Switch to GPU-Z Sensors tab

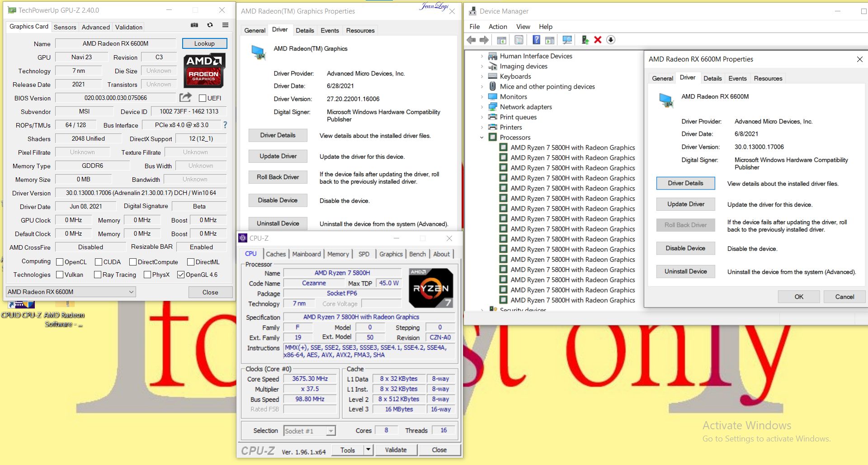(65, 27)
